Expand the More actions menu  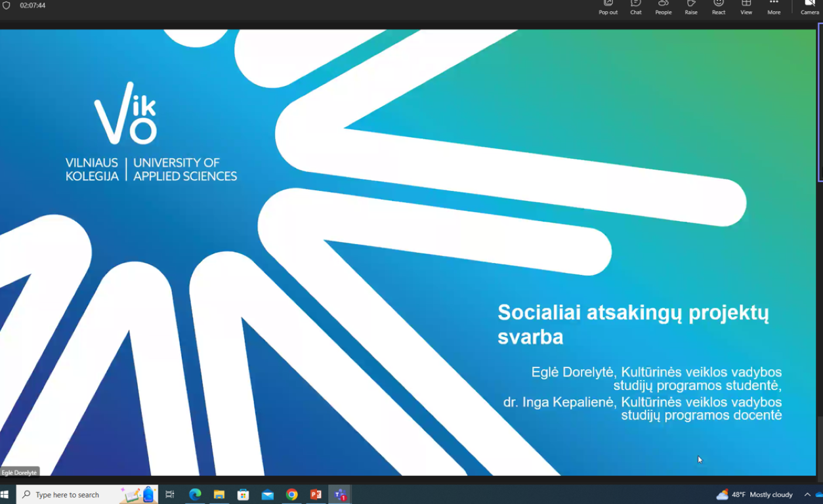point(774,7)
